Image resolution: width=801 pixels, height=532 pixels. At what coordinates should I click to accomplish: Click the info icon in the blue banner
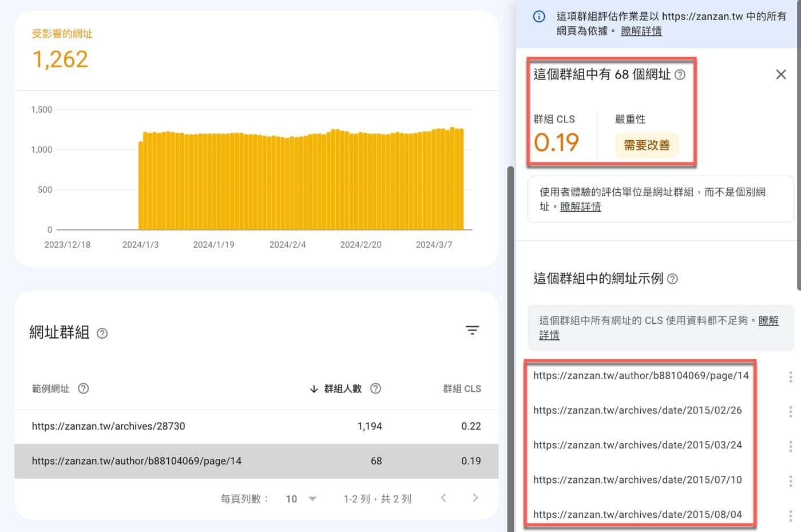539,17
